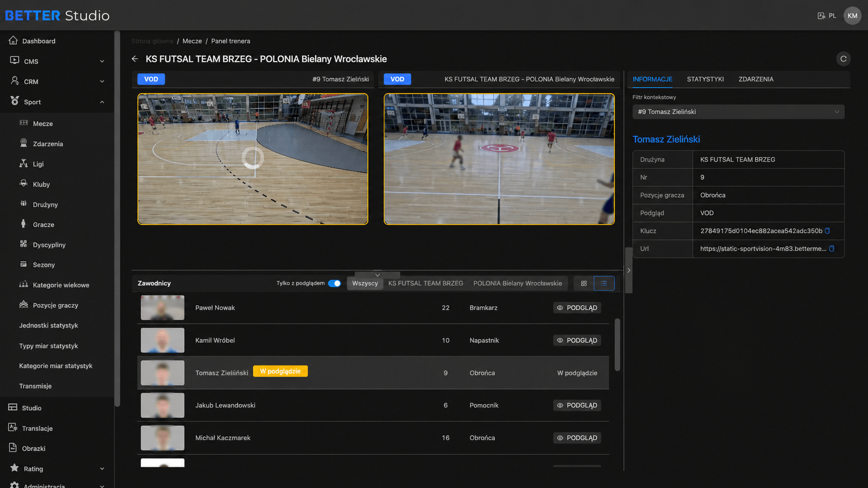Open Jednostki statystyk page

48,326
